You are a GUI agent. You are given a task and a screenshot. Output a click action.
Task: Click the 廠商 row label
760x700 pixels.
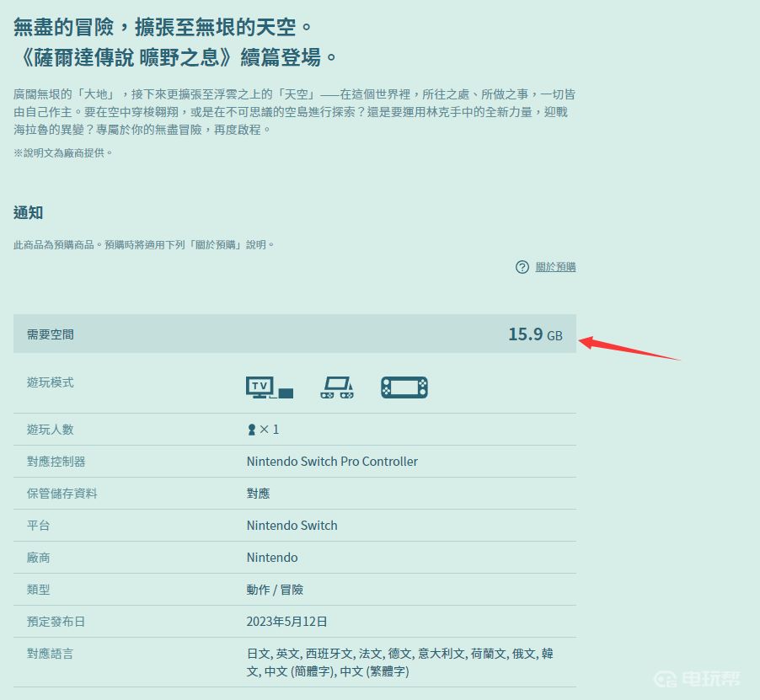pyautogui.click(x=38, y=558)
